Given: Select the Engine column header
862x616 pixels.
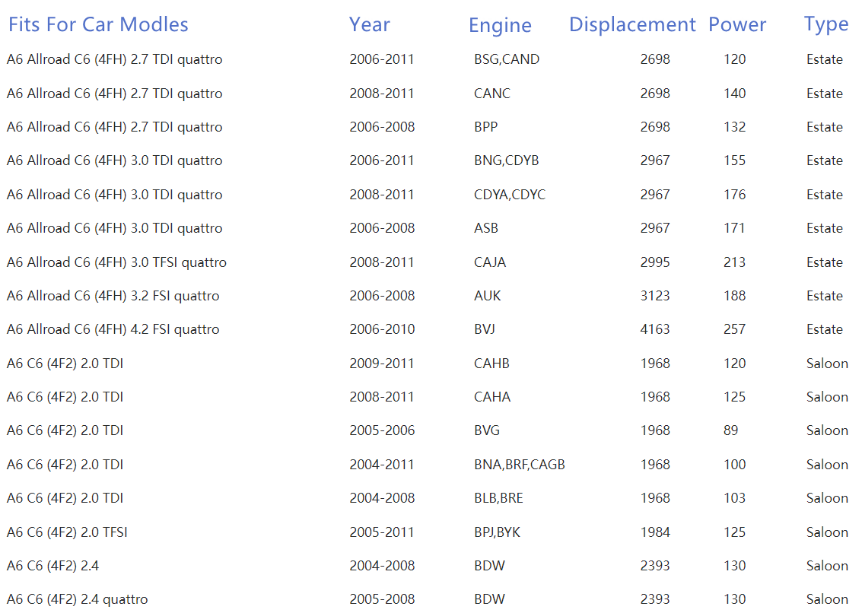Looking at the screenshot, I should tap(500, 25).
